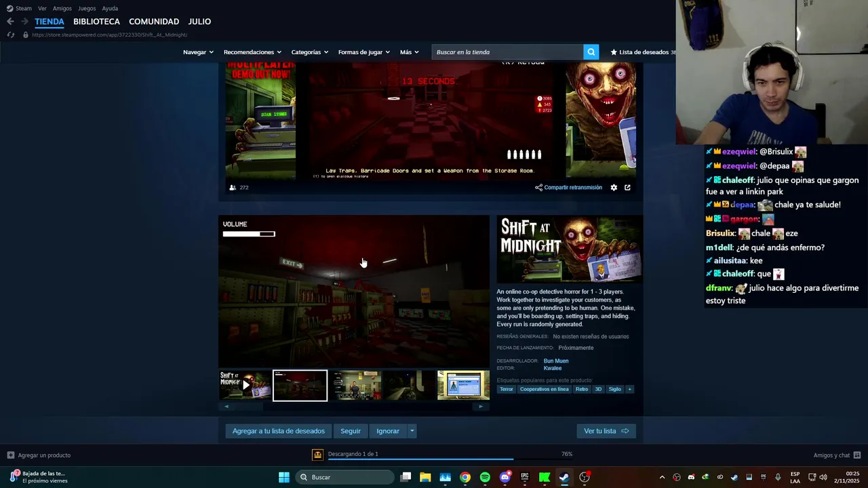
Task: Open Windows Start menu
Action: coord(284,477)
